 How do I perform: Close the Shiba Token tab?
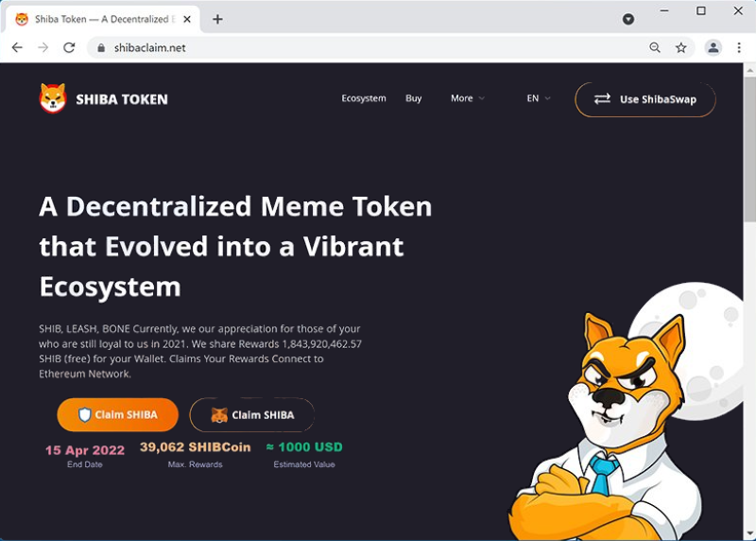coord(187,19)
